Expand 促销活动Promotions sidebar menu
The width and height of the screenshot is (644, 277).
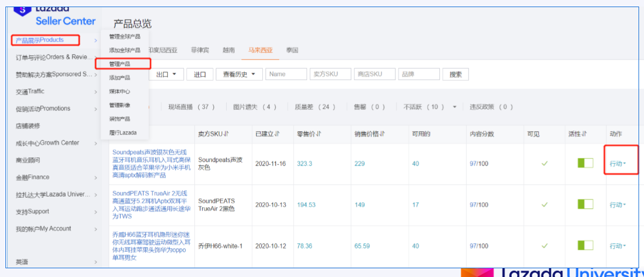56,109
